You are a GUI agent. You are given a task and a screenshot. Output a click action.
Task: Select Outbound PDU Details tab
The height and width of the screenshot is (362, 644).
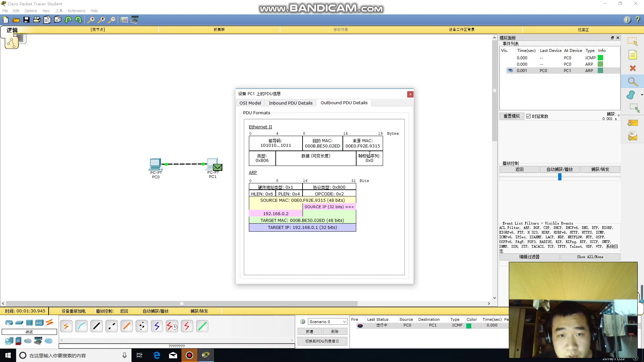tap(344, 103)
